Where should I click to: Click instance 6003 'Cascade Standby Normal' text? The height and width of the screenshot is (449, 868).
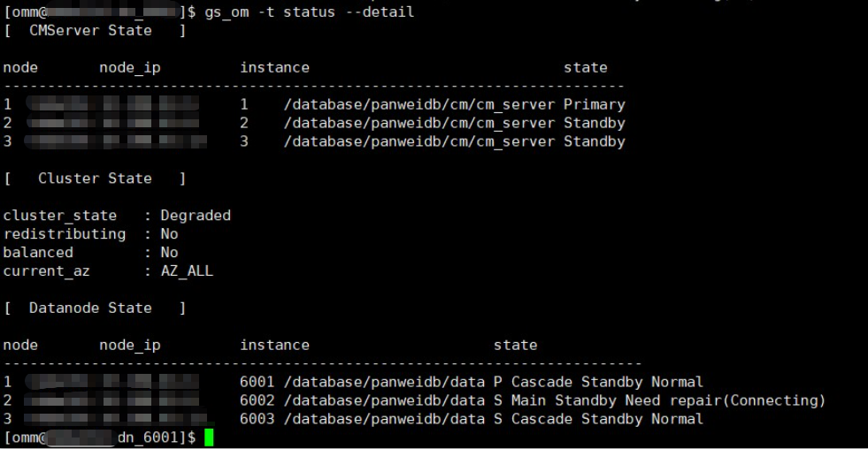tap(607, 419)
